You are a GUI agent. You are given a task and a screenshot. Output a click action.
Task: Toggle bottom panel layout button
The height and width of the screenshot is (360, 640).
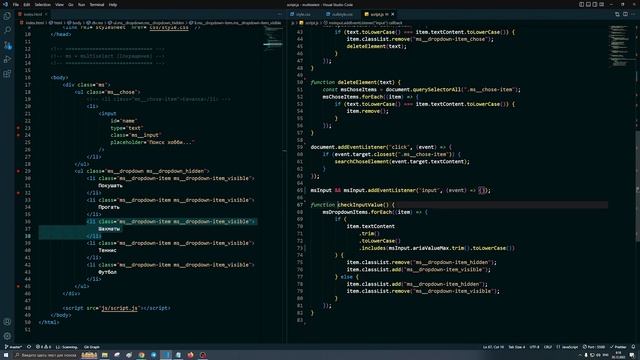click(588, 4)
